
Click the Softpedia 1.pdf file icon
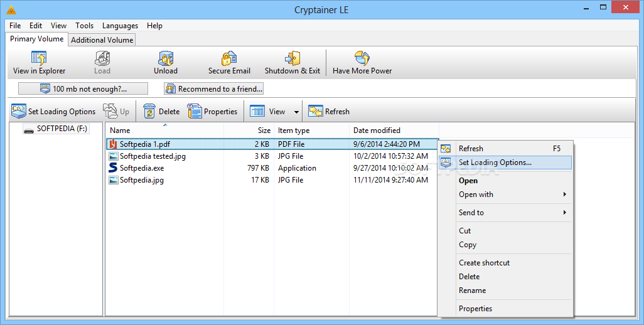tap(114, 144)
